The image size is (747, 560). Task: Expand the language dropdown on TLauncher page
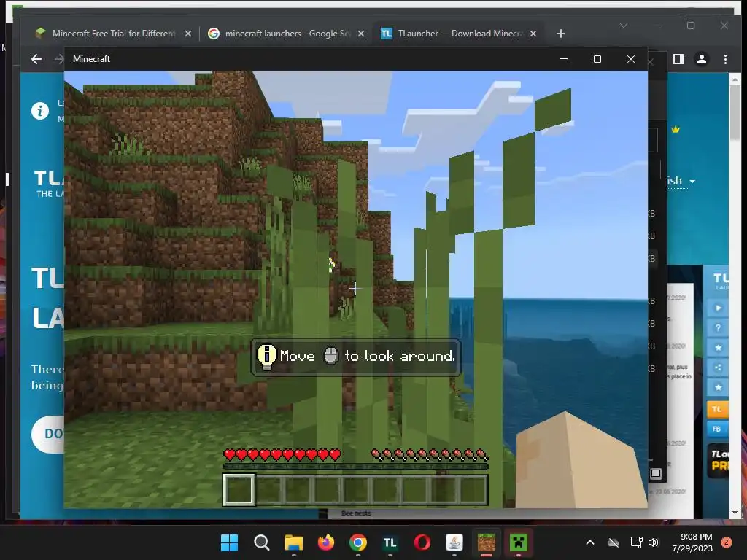[x=681, y=181]
